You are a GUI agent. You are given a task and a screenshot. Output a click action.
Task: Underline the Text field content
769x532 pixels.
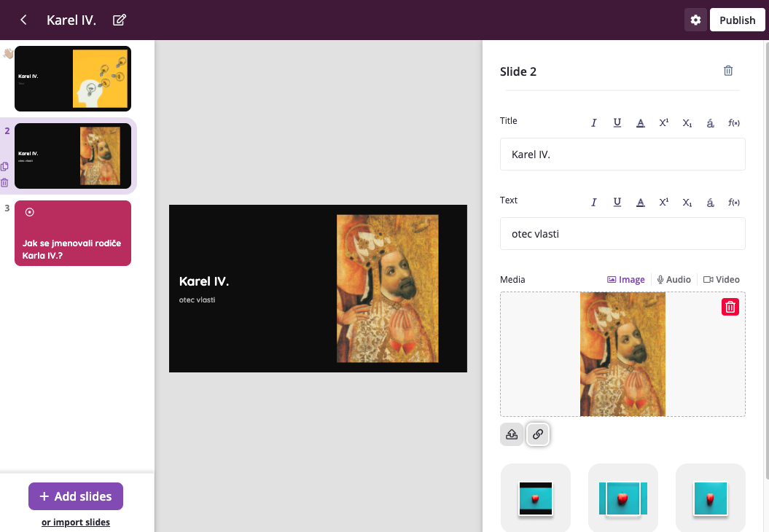617,203
